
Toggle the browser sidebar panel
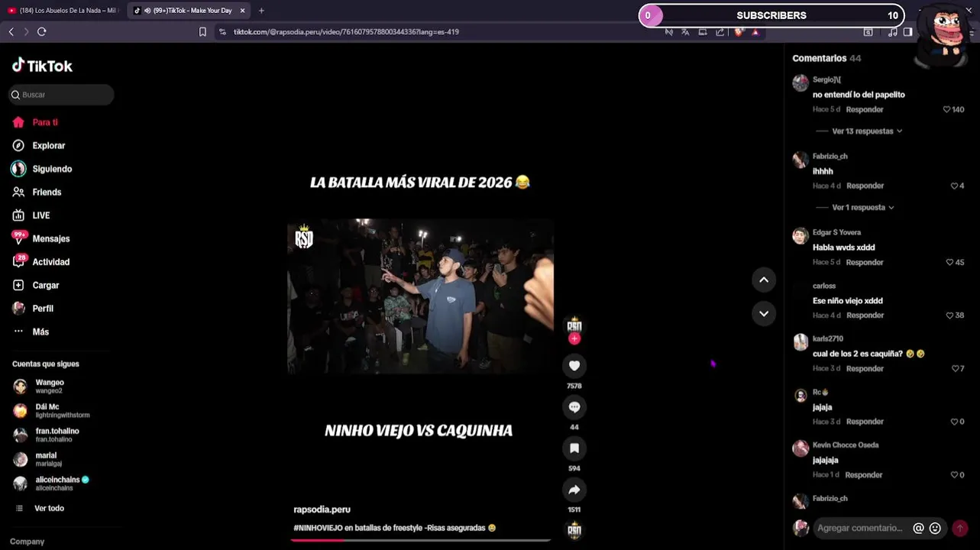point(907,31)
